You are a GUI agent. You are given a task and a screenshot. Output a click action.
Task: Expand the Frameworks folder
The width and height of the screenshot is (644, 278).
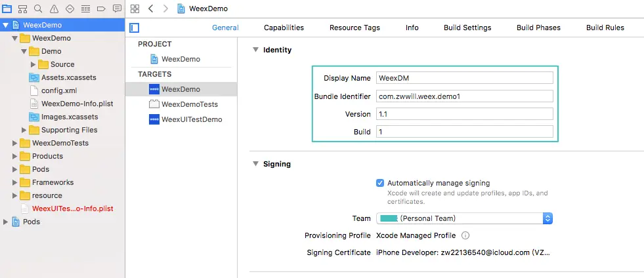point(15,182)
